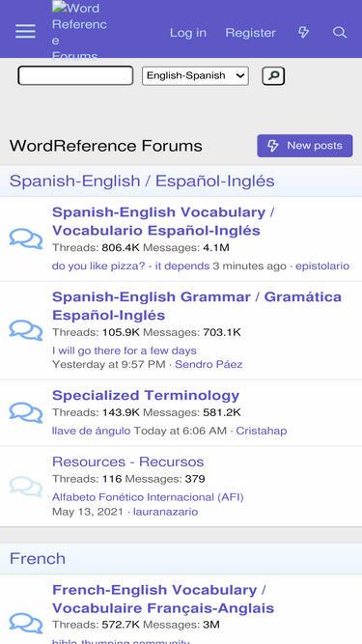The height and width of the screenshot is (644, 362).
Task: Click thread count '572.7K'
Action: (x=121, y=625)
